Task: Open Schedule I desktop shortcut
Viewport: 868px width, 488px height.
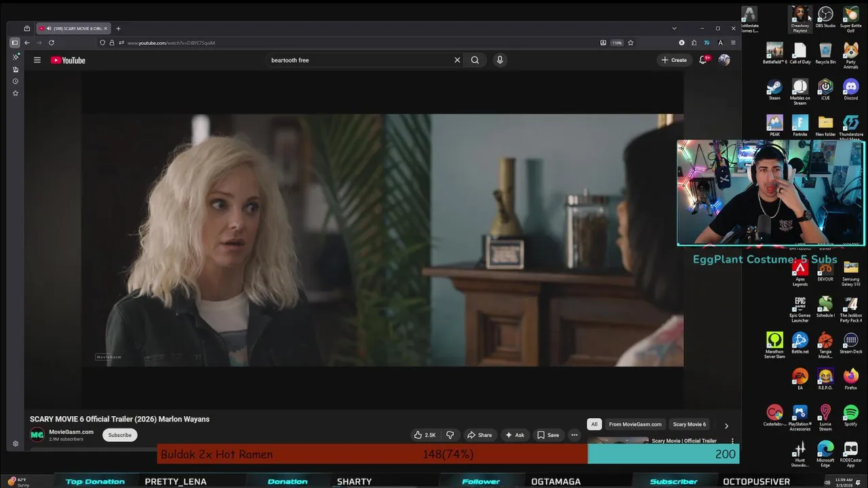Action: [825, 307]
